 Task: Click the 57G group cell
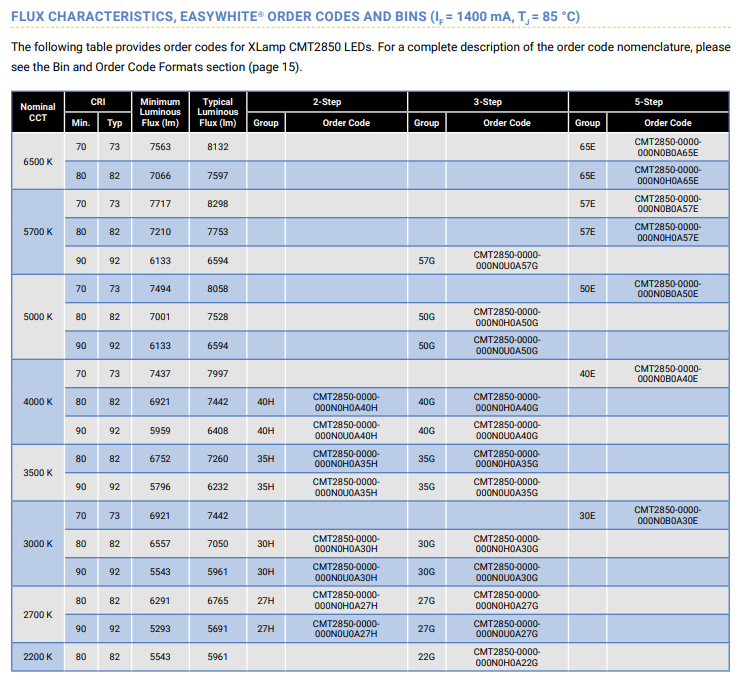(x=426, y=260)
